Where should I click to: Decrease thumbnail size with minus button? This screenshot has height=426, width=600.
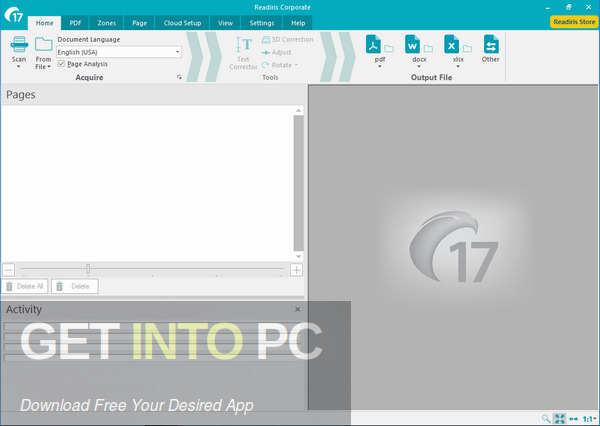(x=8, y=270)
